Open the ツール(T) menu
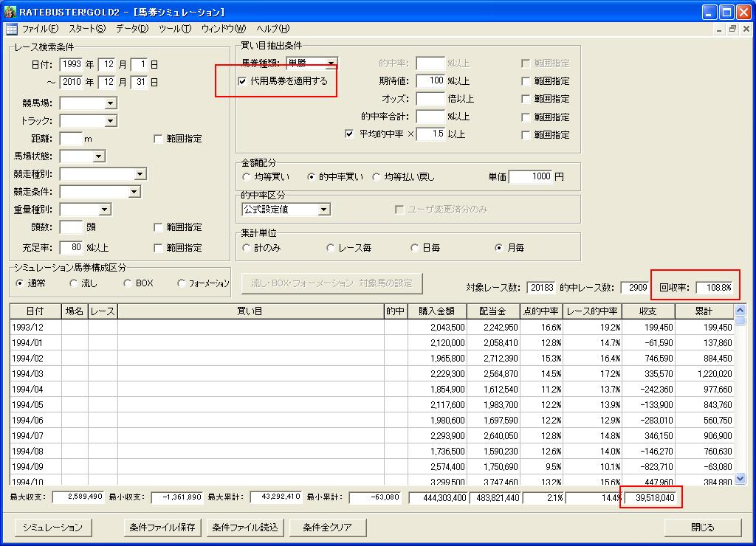 [x=175, y=29]
